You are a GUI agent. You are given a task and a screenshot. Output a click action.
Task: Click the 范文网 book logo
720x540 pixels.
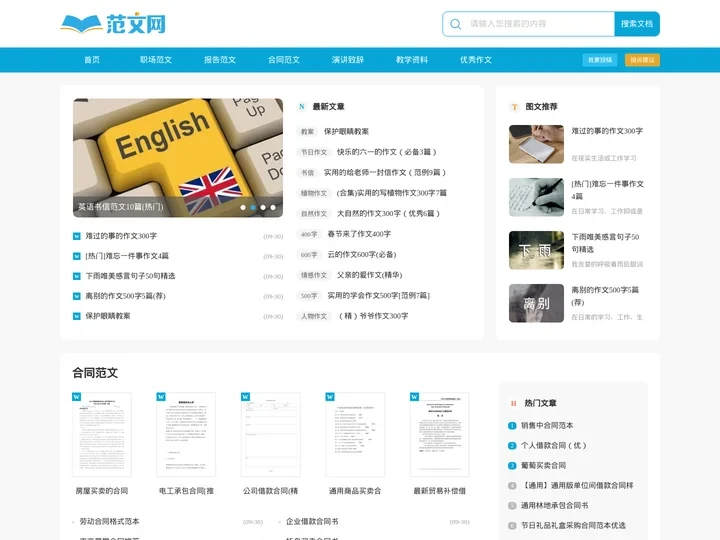[x=113, y=24]
